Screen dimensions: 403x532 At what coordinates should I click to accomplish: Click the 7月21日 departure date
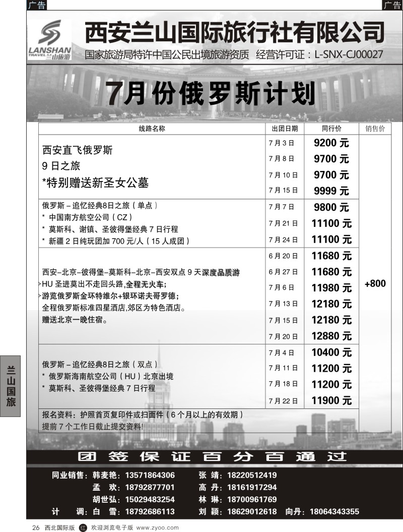tap(283, 223)
